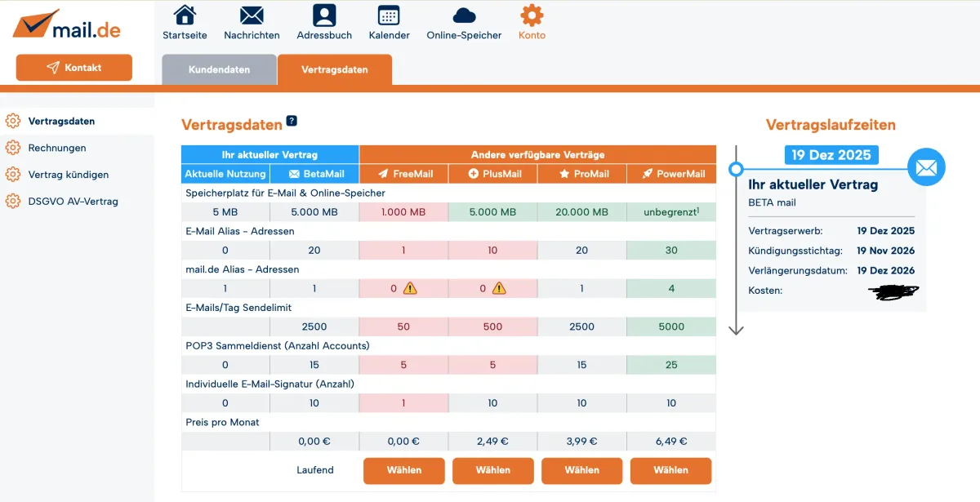Click warning icon in PlusMail alias cell
Image resolution: width=980 pixels, height=502 pixels.
click(498, 288)
